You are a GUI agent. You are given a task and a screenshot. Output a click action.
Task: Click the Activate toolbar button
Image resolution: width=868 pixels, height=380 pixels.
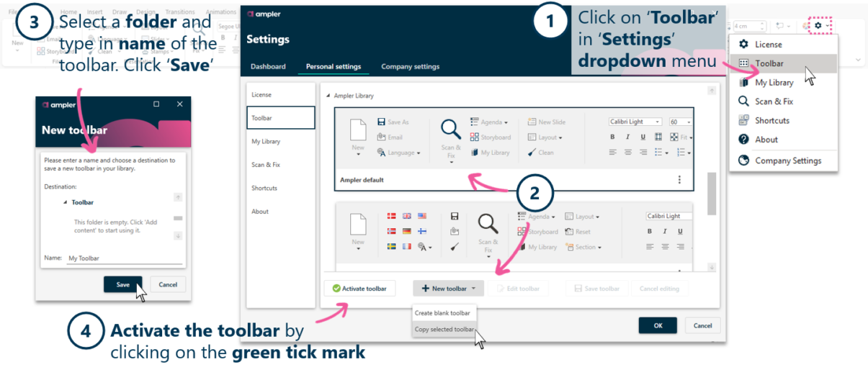tap(359, 289)
